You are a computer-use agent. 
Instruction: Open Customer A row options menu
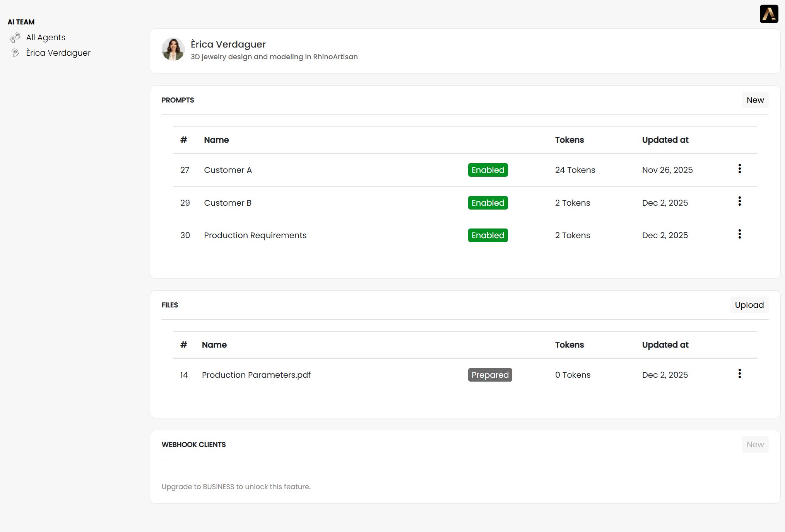tap(739, 169)
